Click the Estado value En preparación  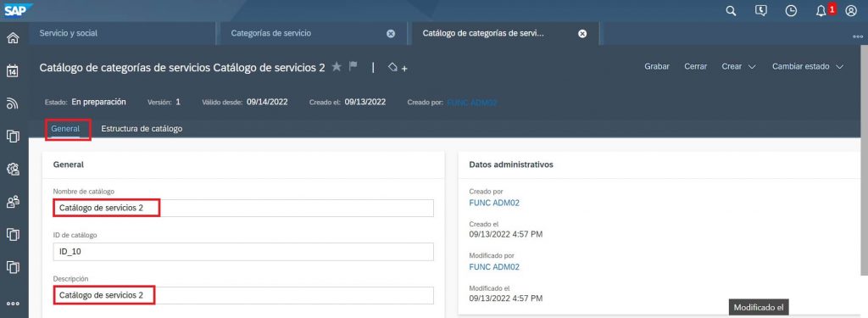coord(98,102)
